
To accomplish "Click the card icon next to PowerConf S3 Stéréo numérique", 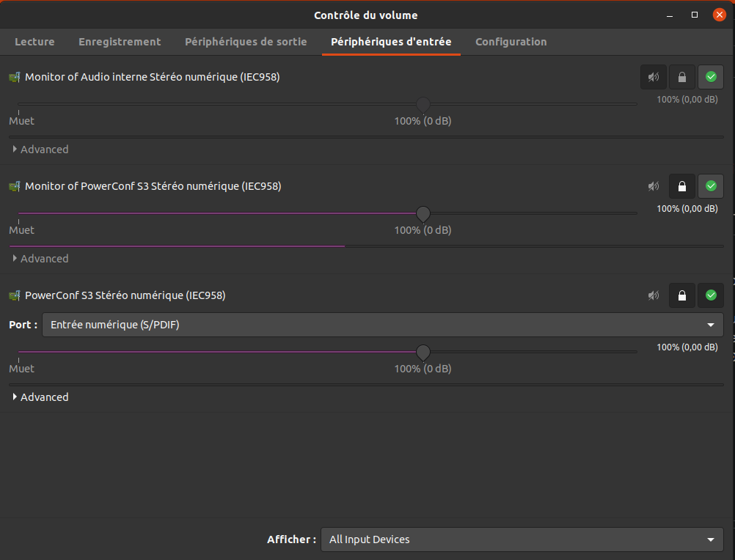I will click(15, 295).
